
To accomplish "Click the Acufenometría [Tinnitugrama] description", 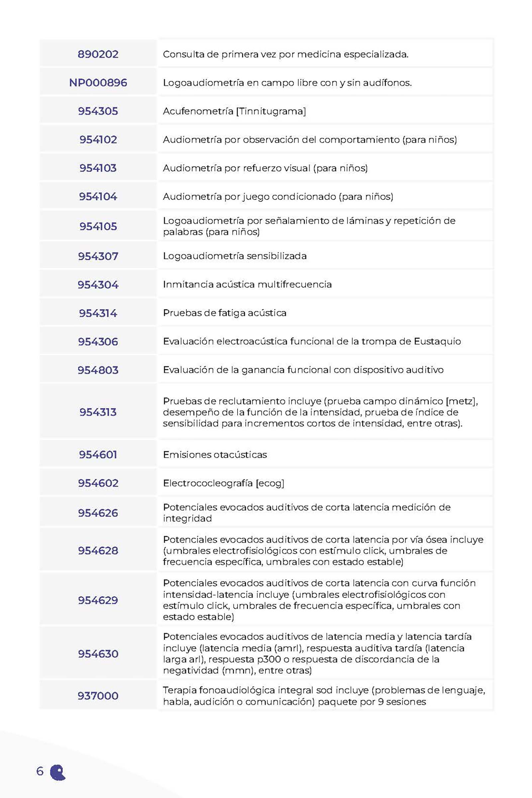I will click(x=235, y=111).
